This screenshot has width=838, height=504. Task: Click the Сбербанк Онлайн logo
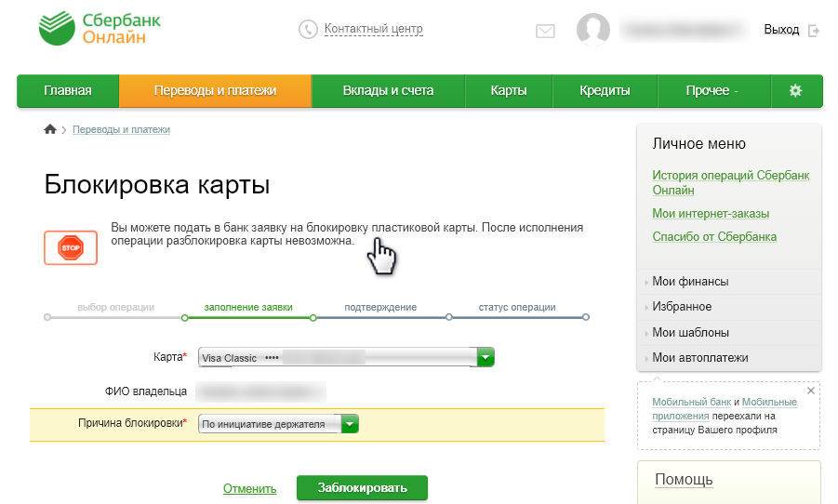(x=100, y=28)
